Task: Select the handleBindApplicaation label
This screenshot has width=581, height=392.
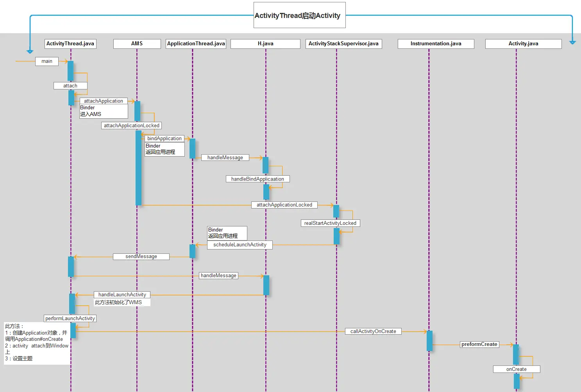Action: [257, 179]
